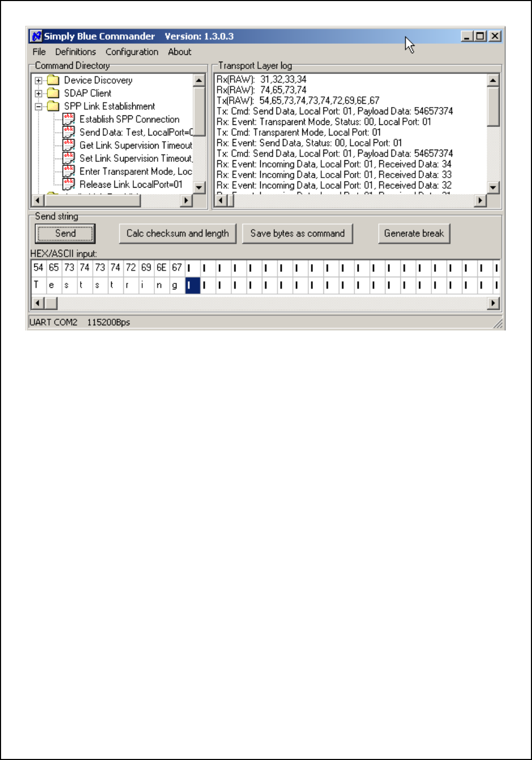
Task: Click the Generate break button
Action: pyautogui.click(x=414, y=233)
